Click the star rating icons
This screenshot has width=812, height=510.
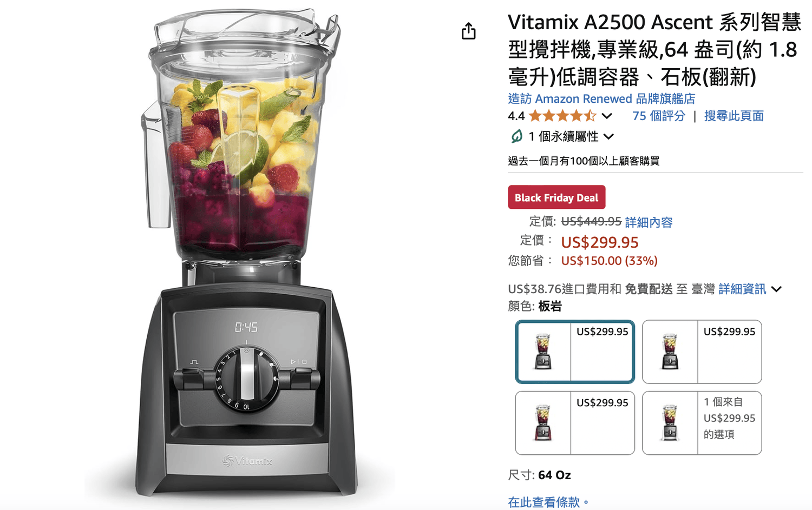(x=562, y=116)
